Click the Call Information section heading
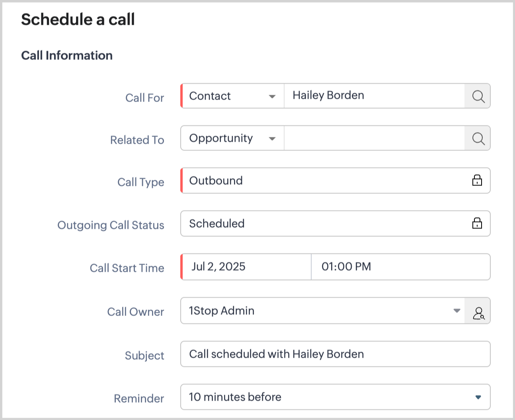The height and width of the screenshot is (420, 515). coord(67,55)
